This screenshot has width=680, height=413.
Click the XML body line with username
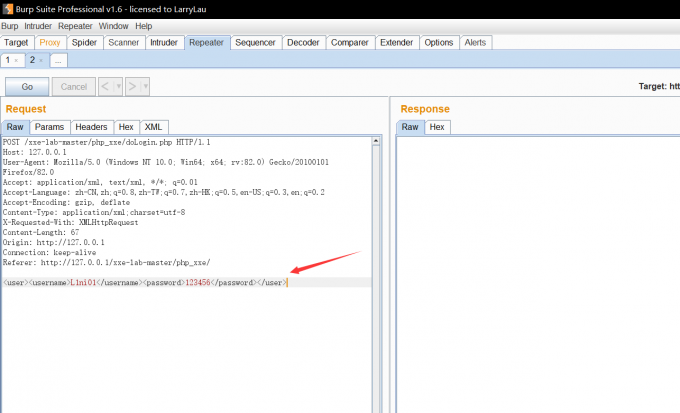click(145, 282)
